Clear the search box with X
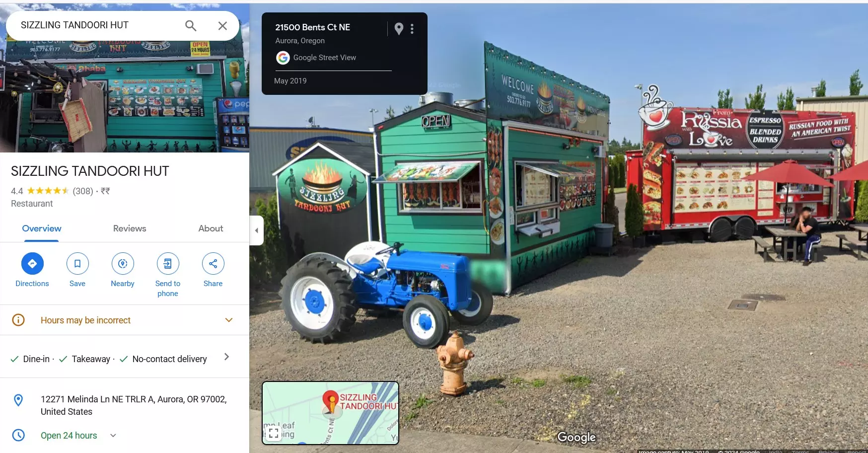Image resolution: width=868 pixels, height=453 pixels. [x=222, y=26]
